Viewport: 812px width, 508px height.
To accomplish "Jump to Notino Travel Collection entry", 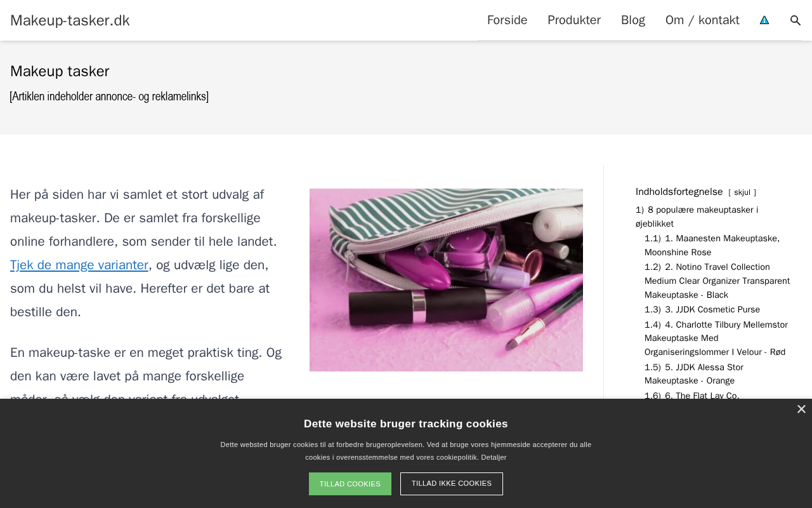I will point(717,281).
